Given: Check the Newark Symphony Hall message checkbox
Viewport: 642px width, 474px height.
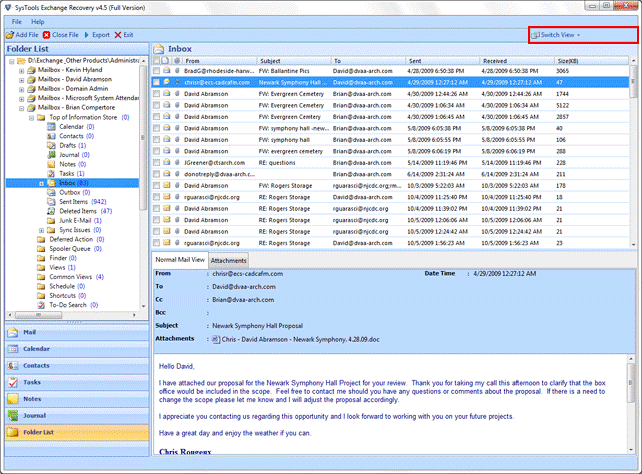Looking at the screenshot, I should (156, 82).
